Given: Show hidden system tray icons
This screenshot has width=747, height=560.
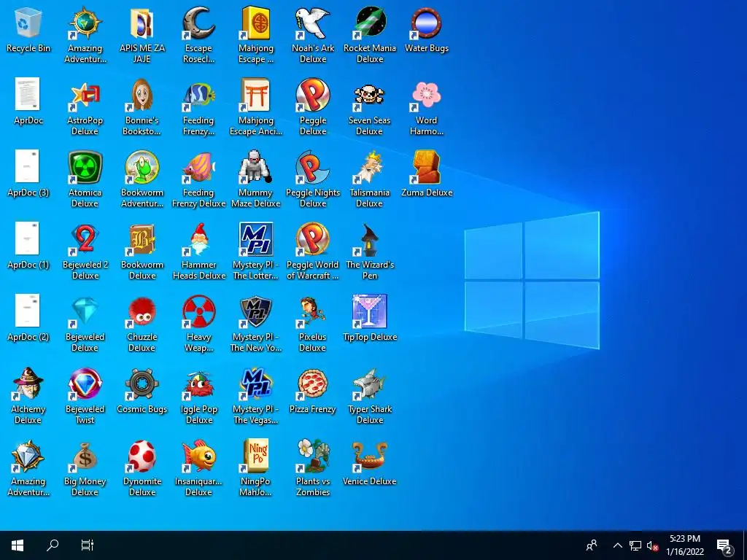Looking at the screenshot, I should tap(617, 545).
